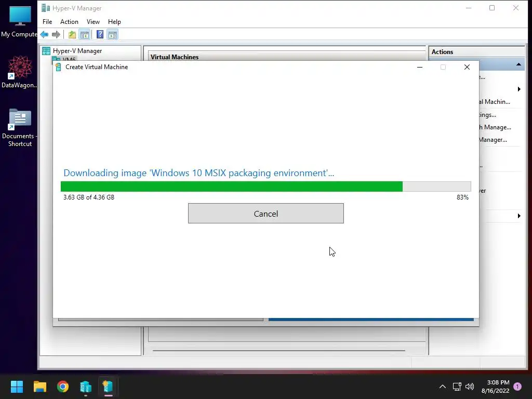Open the notification badge in the tray
Screen dimensions: 532x399
click(x=517, y=387)
